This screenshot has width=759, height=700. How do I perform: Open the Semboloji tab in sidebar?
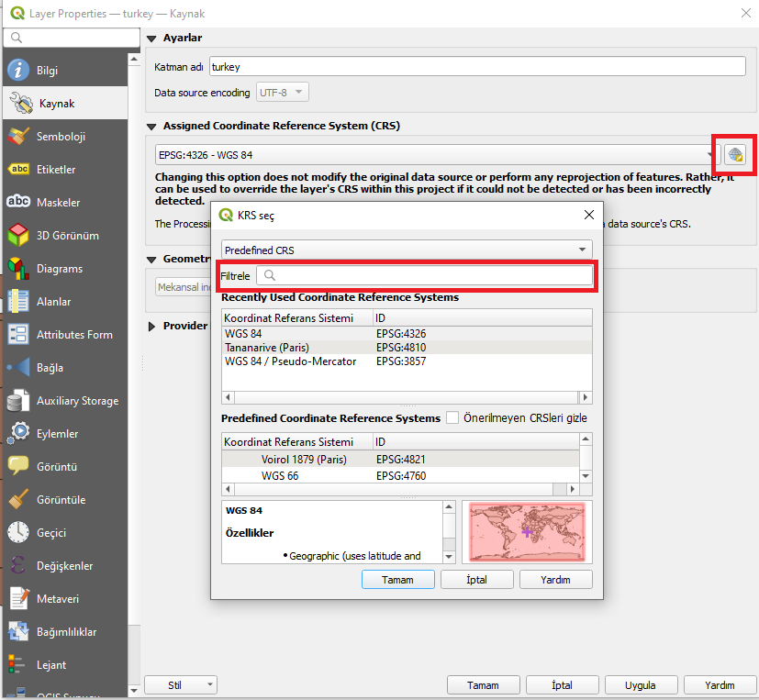[65, 137]
